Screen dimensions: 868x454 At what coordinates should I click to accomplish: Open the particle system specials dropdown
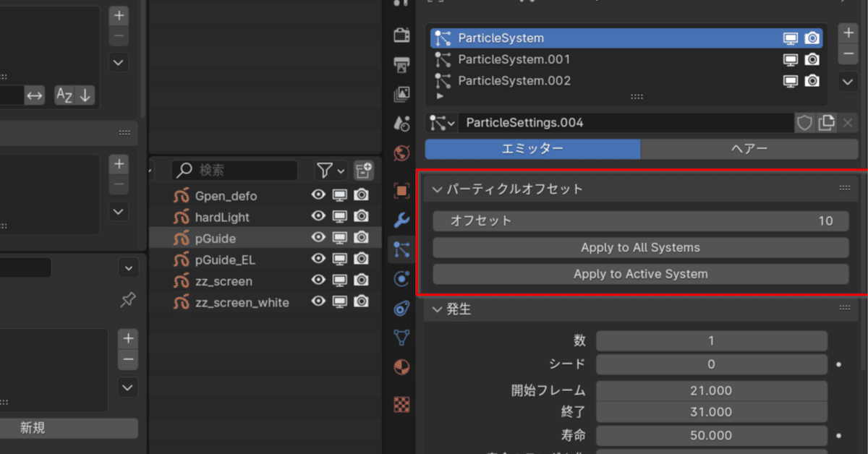[x=847, y=82]
